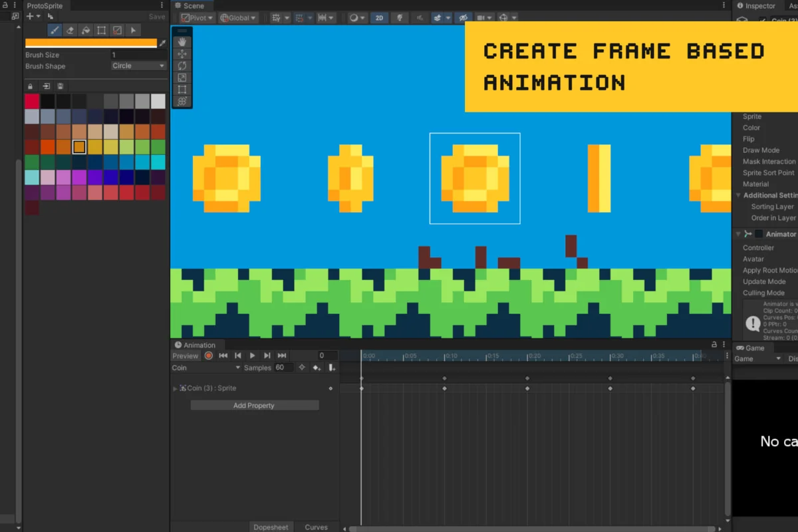
Task: Toggle 2D view mode in Scene
Action: (379, 18)
